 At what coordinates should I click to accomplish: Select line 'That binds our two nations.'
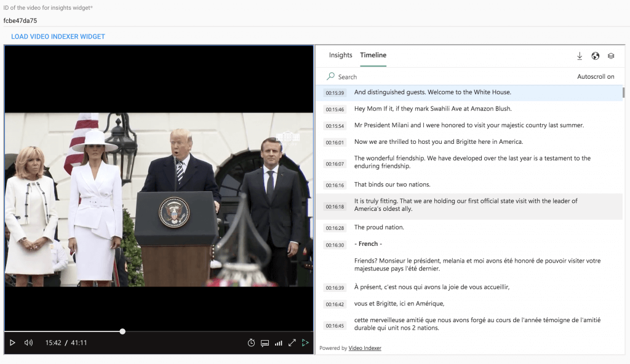[392, 184]
